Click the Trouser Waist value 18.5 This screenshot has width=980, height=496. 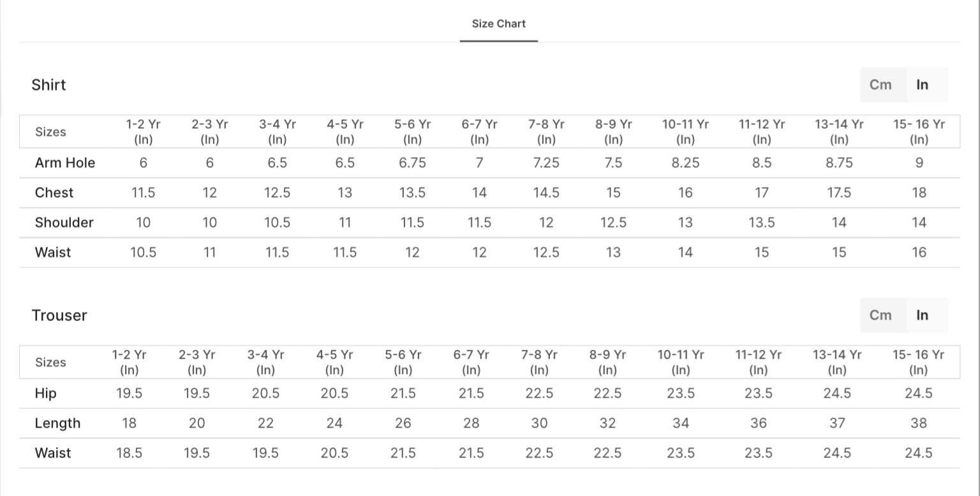[x=129, y=453]
